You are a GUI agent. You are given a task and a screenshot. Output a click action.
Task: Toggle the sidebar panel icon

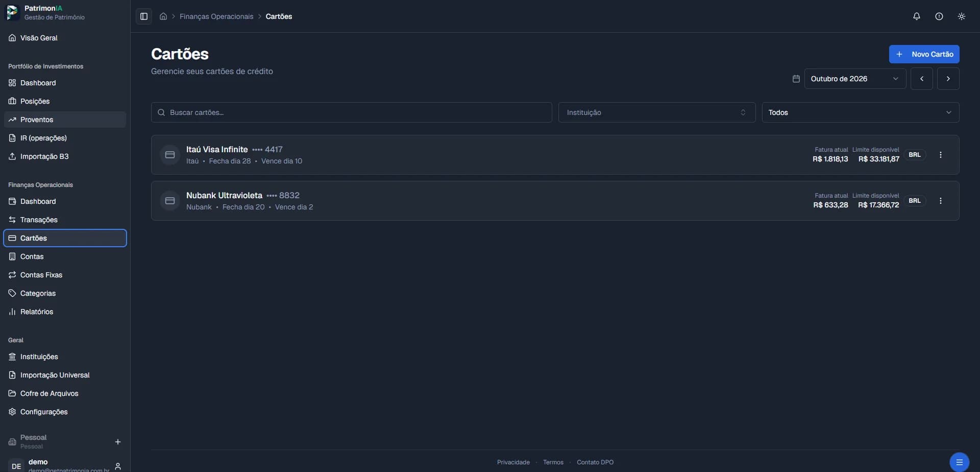click(x=144, y=16)
